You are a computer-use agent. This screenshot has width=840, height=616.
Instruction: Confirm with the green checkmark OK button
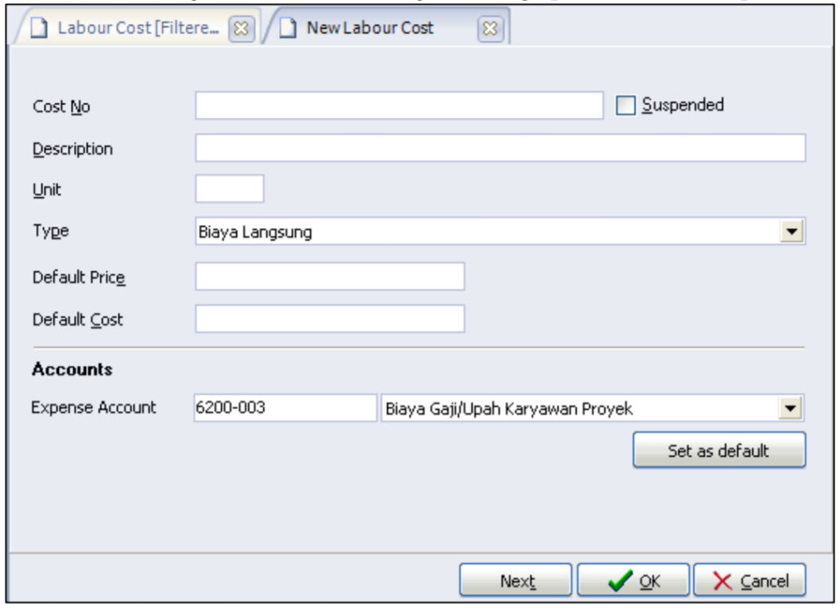coord(632,580)
